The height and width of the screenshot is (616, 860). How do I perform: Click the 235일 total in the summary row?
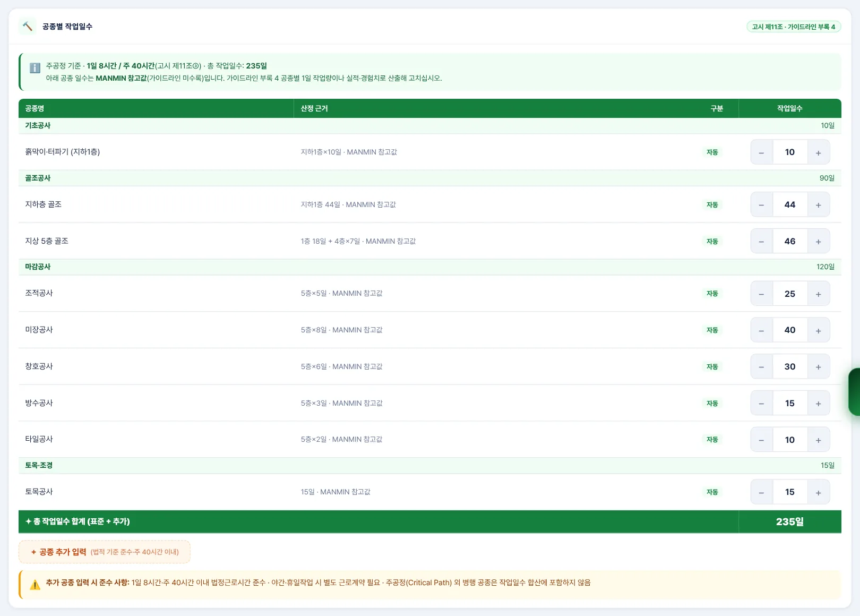pyautogui.click(x=790, y=522)
